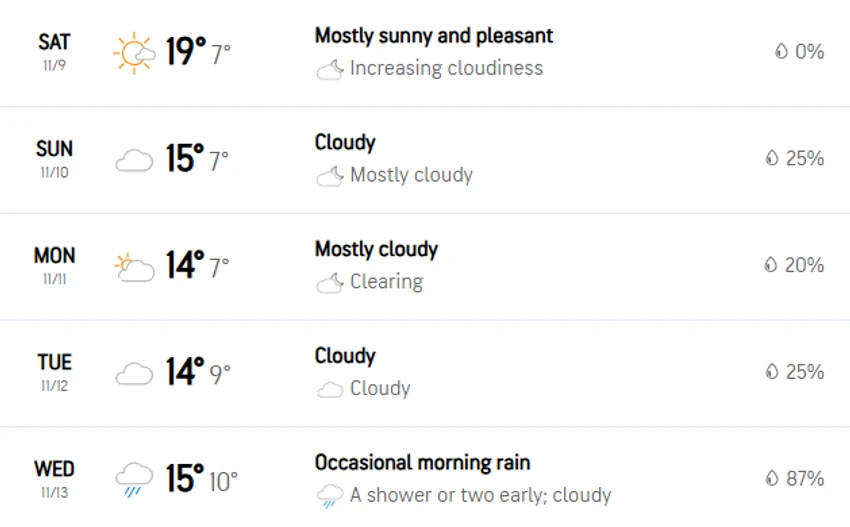Open Saturday 11/9 forecast details

[x=425, y=53]
